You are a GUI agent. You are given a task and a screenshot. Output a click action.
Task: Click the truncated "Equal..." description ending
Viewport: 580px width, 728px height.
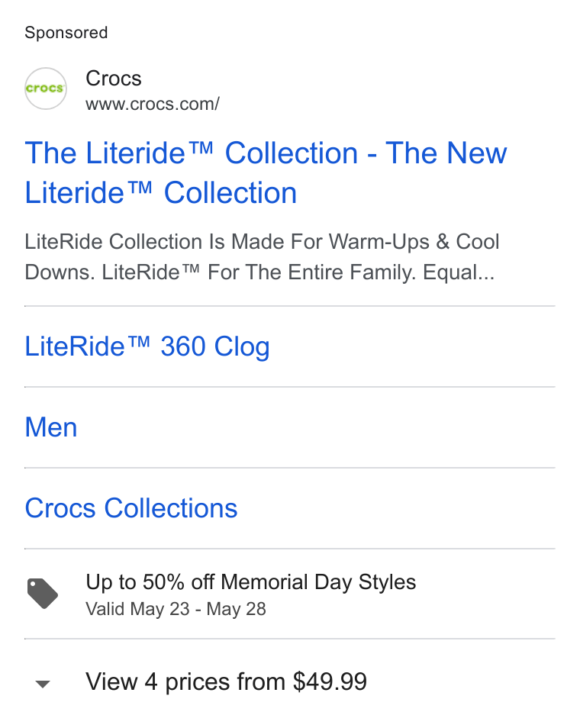459,272
